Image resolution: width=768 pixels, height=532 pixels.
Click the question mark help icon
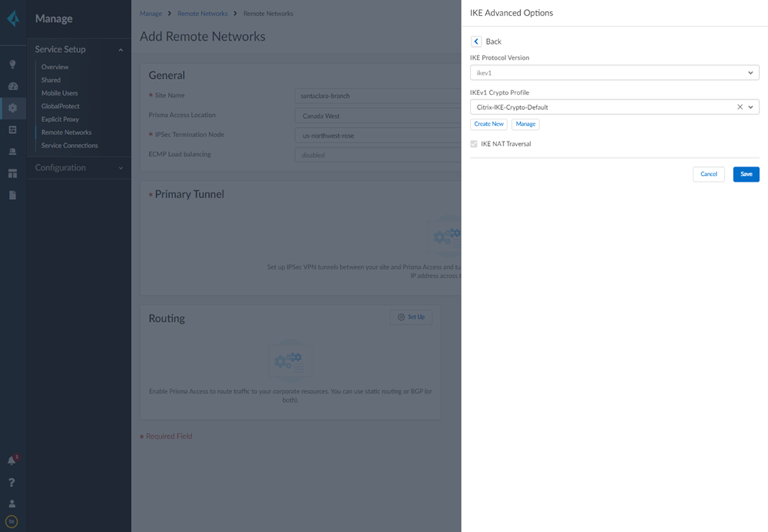pyautogui.click(x=12, y=482)
